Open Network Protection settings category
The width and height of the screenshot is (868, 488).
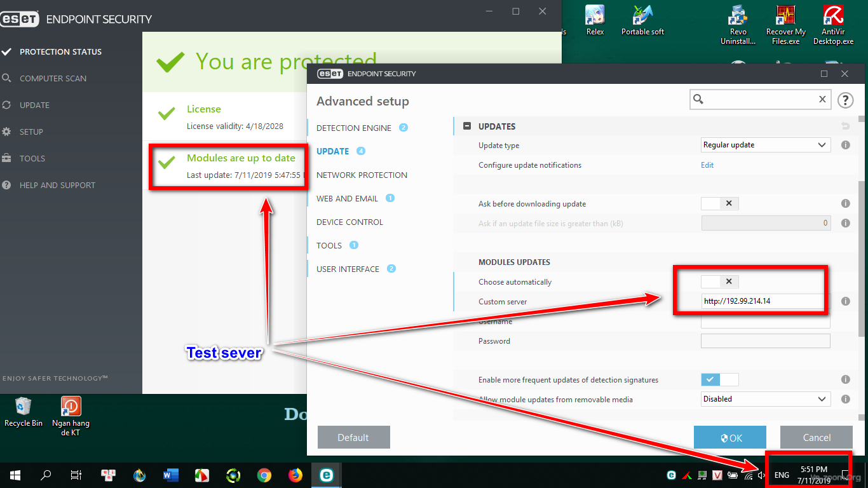click(362, 175)
